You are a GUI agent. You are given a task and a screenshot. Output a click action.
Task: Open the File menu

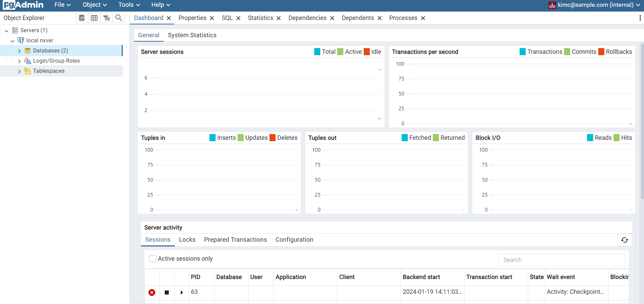[x=62, y=5]
